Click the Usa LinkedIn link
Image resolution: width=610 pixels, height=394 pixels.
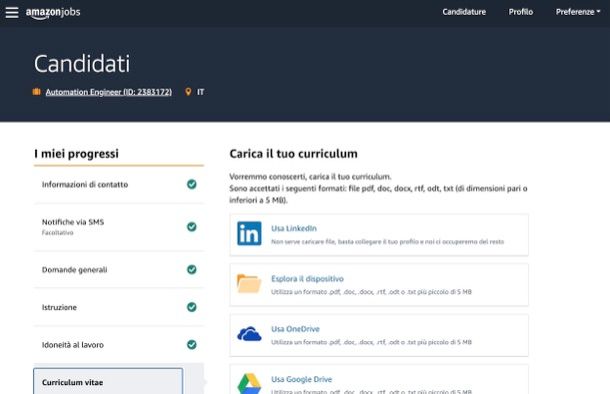pos(294,228)
